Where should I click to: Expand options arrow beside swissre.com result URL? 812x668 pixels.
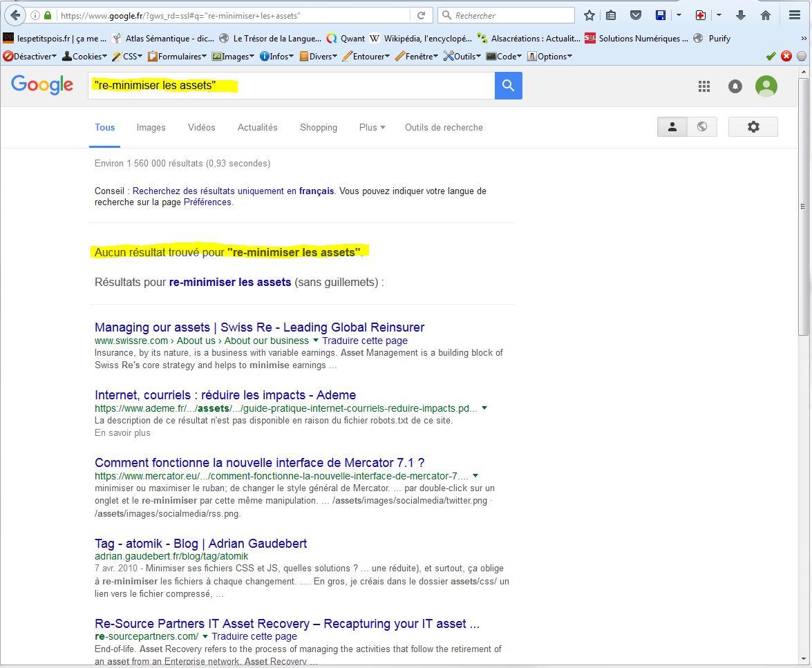(x=316, y=341)
